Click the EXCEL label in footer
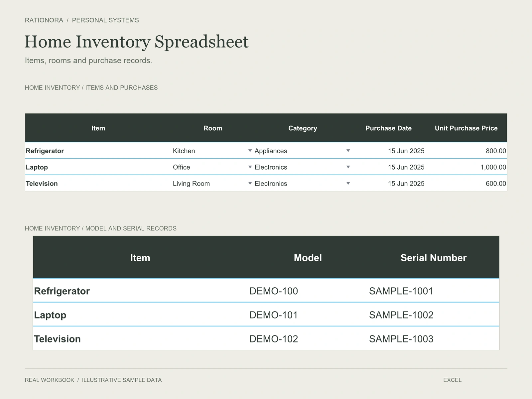 [x=452, y=380]
